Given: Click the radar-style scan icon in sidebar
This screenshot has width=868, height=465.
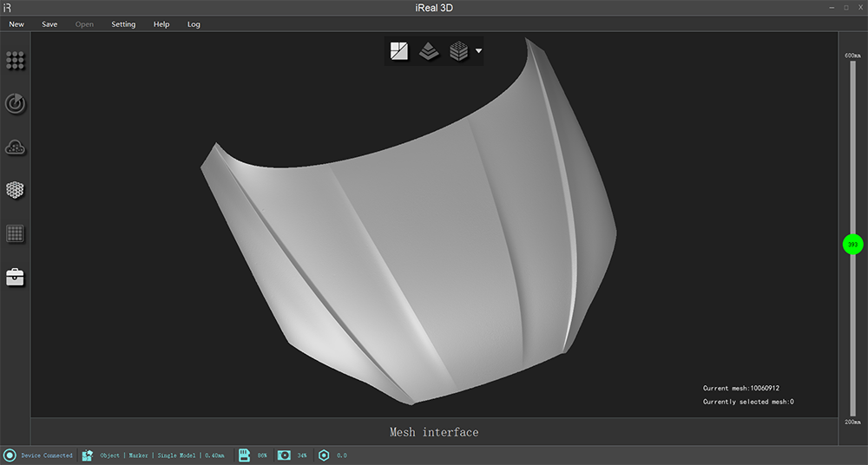Looking at the screenshot, I should (x=16, y=104).
